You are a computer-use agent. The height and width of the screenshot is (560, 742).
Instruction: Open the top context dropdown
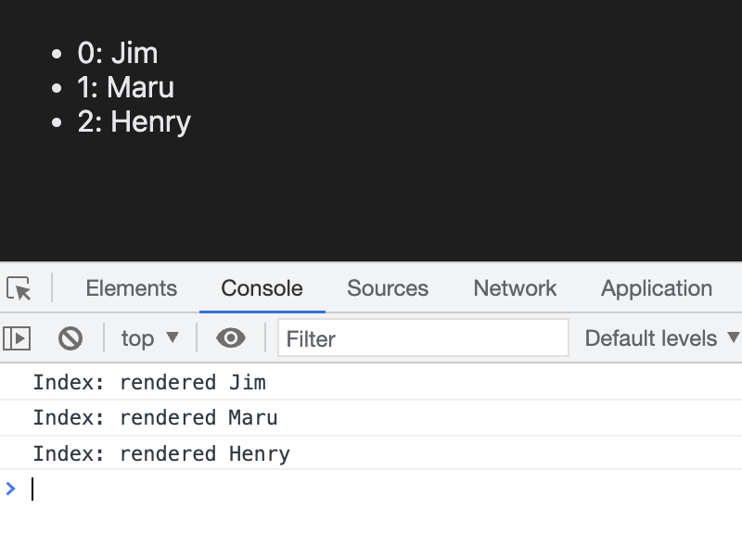pos(148,338)
